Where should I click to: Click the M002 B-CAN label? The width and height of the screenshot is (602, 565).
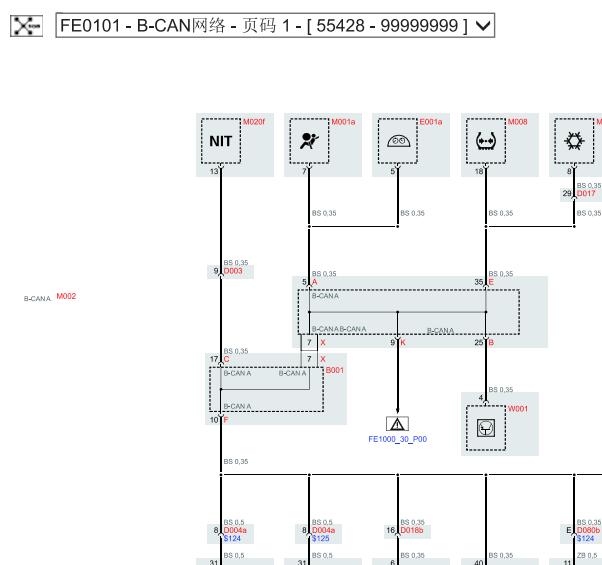(66, 296)
